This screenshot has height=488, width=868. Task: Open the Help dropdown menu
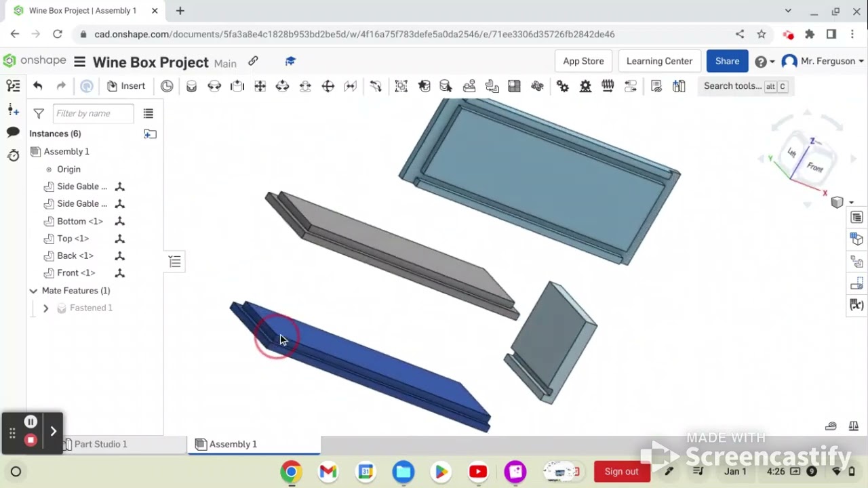pos(764,62)
